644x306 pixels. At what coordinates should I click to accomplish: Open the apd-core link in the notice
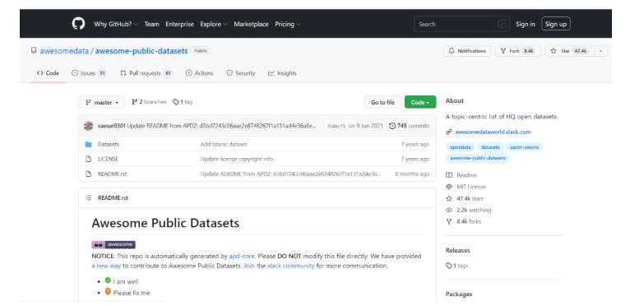pyautogui.click(x=242, y=256)
